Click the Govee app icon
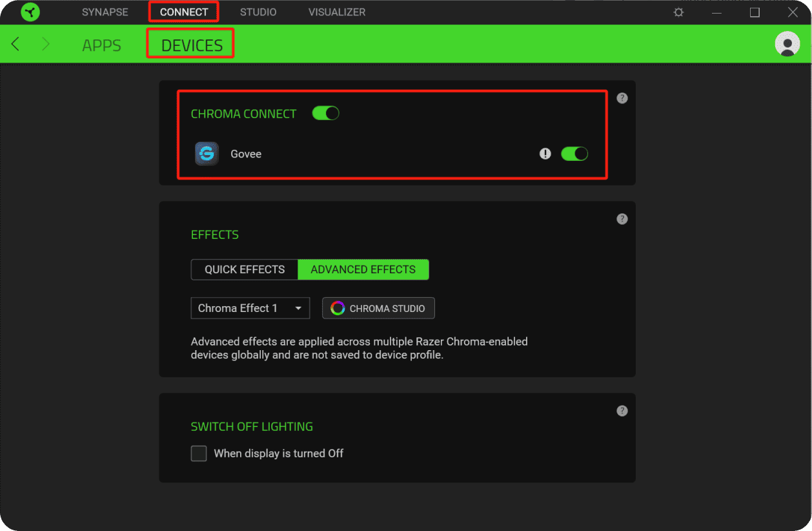This screenshot has width=812, height=531. (x=207, y=154)
